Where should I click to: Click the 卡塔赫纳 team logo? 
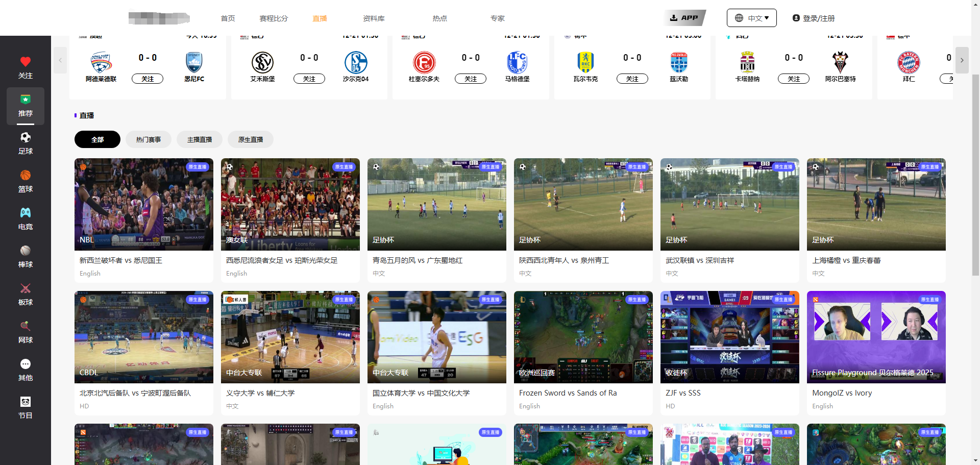747,62
